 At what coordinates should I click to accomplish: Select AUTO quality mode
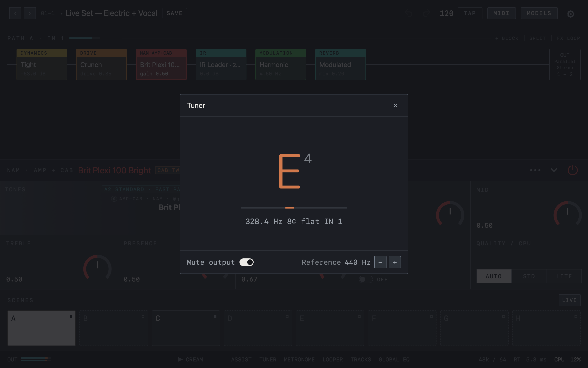tap(494, 276)
